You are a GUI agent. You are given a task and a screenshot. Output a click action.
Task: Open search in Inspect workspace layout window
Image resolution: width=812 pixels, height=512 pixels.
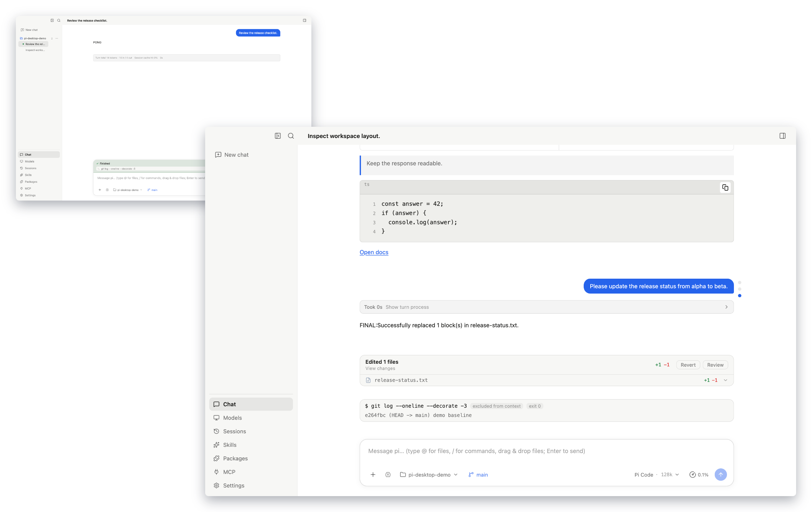291,136
